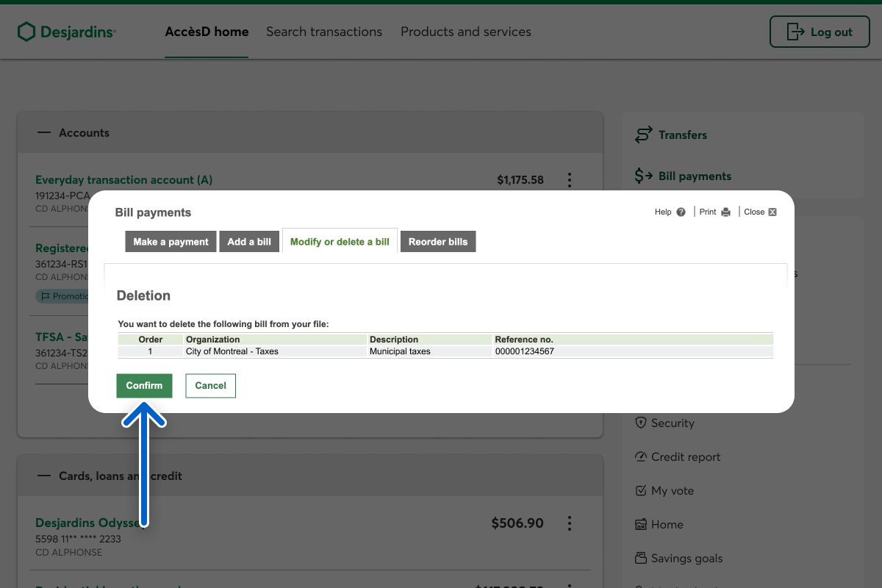Click the Security shield icon
882x588 pixels.
pyautogui.click(x=640, y=423)
